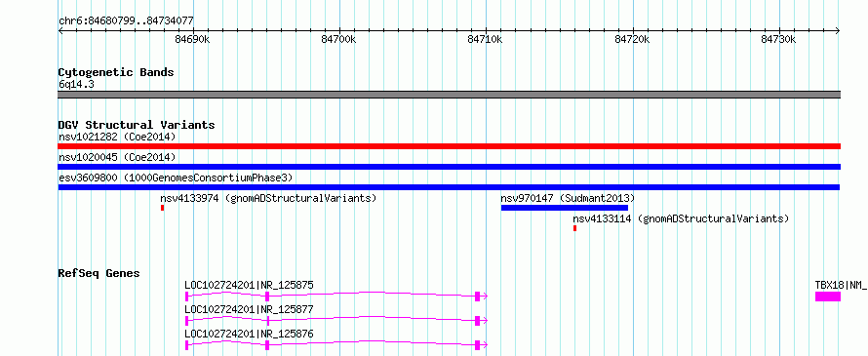Click the NR_125875 transcript's last exon
This screenshot has width=868, height=356.
(x=477, y=297)
